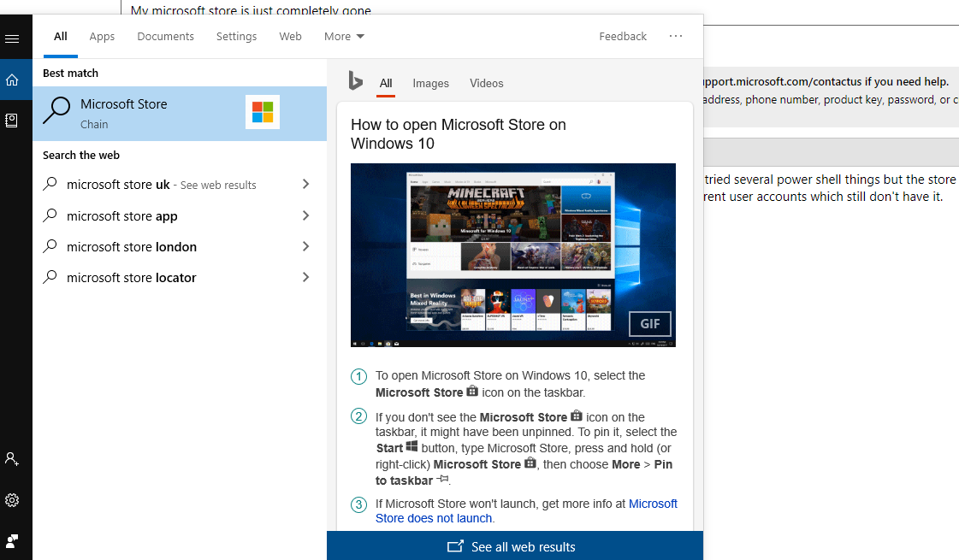Viewport: 959px width, 560px height.
Task: Click the support.microsoft.com/contactus text in background page
Action: 782,81
